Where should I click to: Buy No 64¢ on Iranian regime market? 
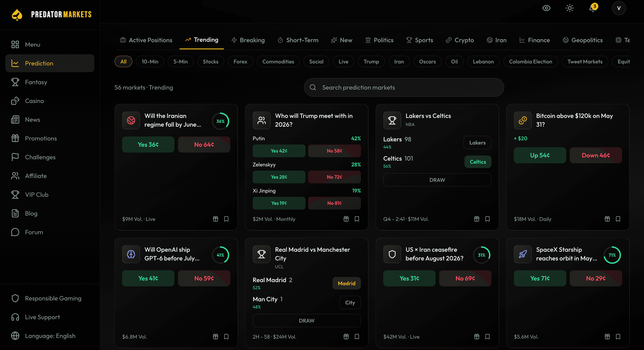coord(204,144)
